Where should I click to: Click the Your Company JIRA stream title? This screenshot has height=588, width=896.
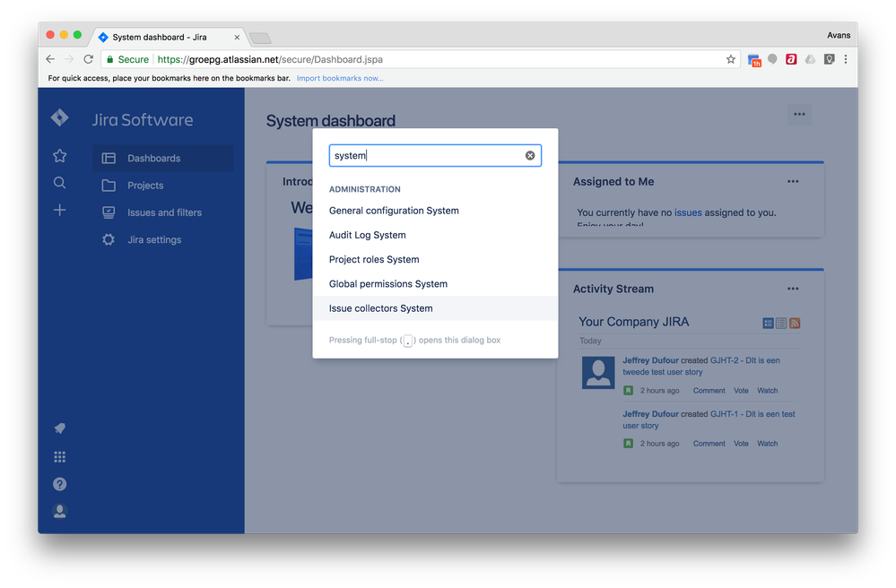(x=633, y=322)
